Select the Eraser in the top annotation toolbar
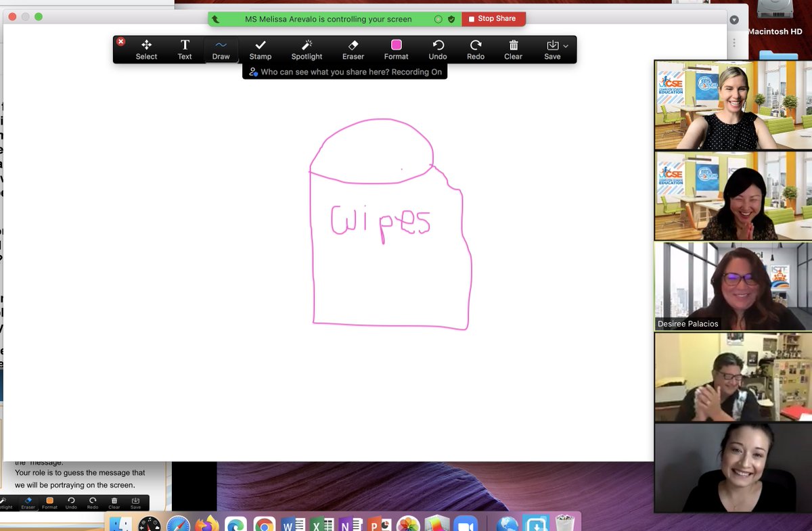The image size is (812, 531). 353,49
